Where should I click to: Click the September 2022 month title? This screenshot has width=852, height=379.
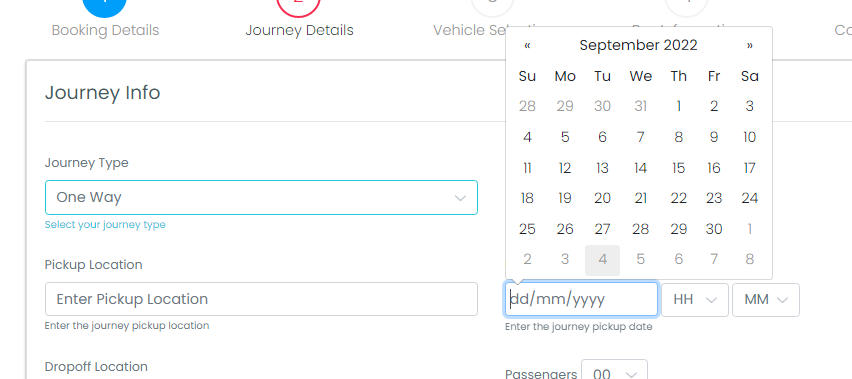[x=638, y=46]
